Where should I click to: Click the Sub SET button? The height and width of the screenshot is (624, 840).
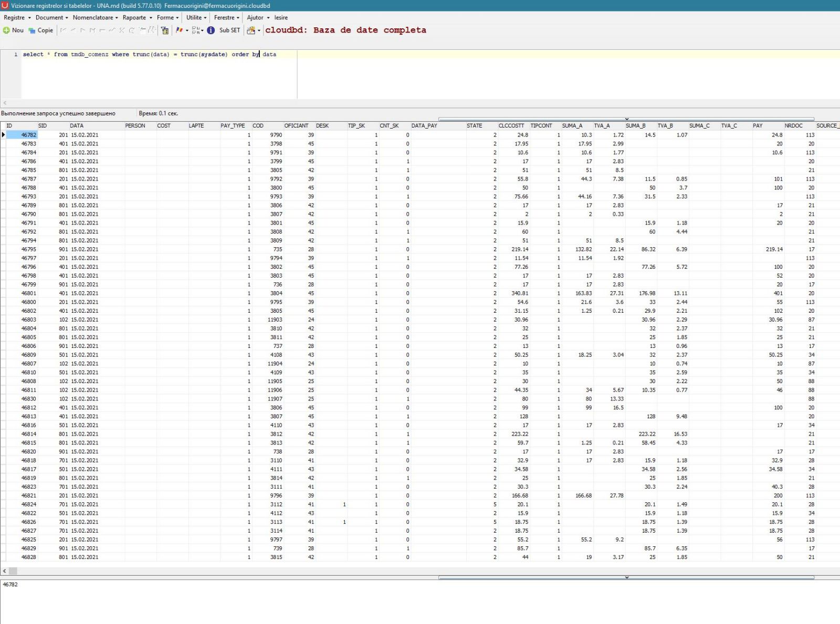point(229,30)
